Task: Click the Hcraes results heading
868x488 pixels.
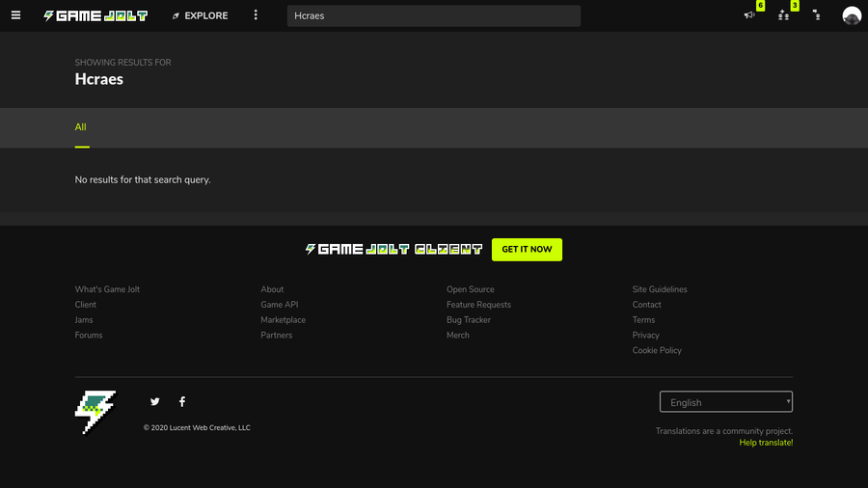Action: coord(99,79)
